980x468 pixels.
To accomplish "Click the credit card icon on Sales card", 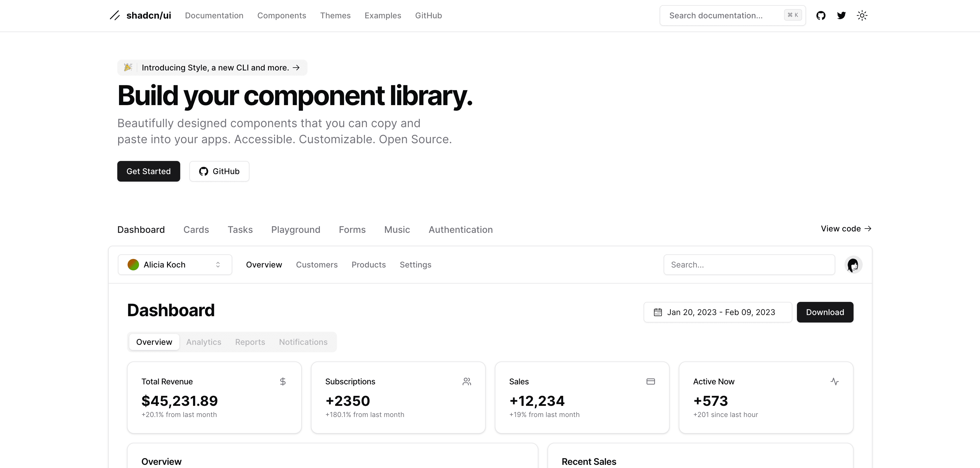I will point(650,382).
